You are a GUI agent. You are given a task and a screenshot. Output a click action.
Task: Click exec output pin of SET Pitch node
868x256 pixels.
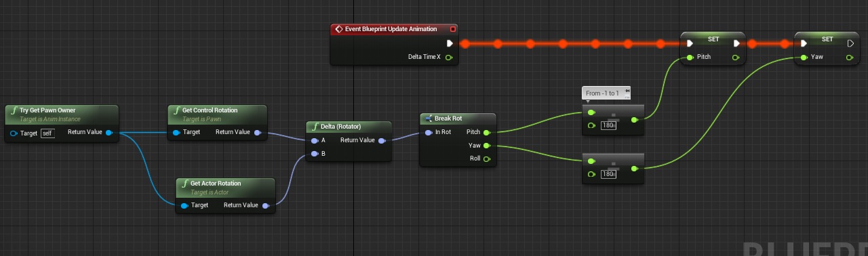pos(736,43)
